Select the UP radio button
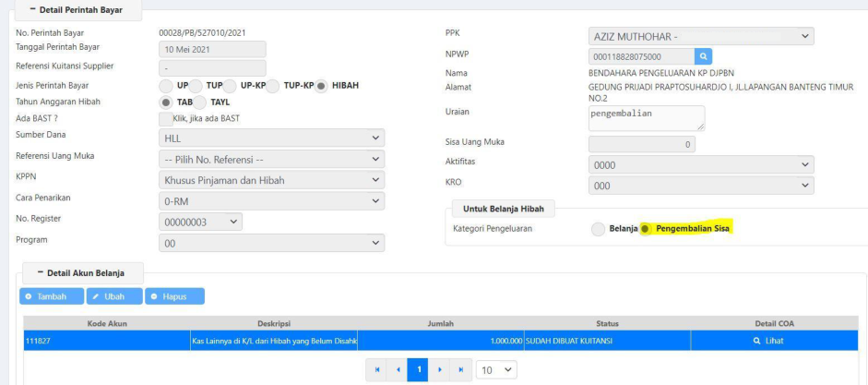 [x=166, y=86]
